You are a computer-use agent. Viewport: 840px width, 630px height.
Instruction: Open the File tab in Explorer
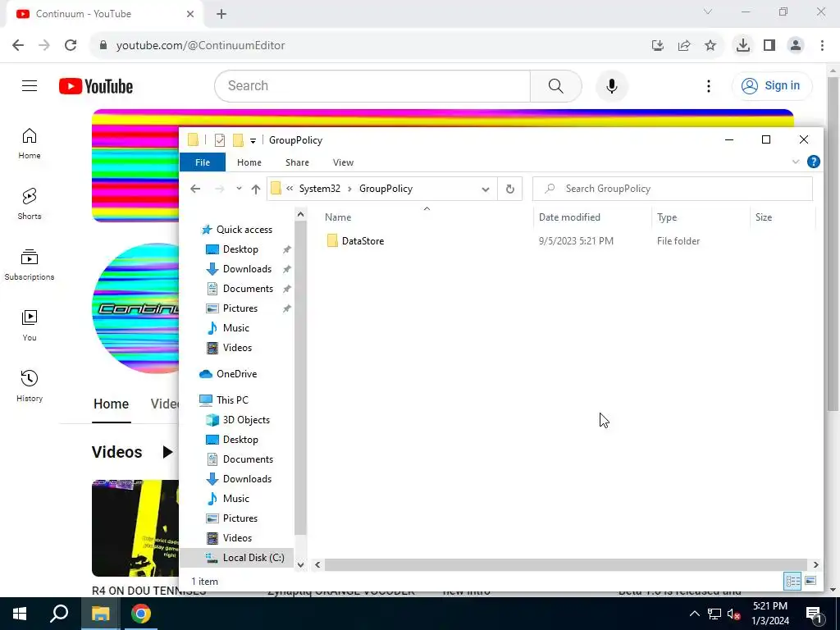(203, 162)
